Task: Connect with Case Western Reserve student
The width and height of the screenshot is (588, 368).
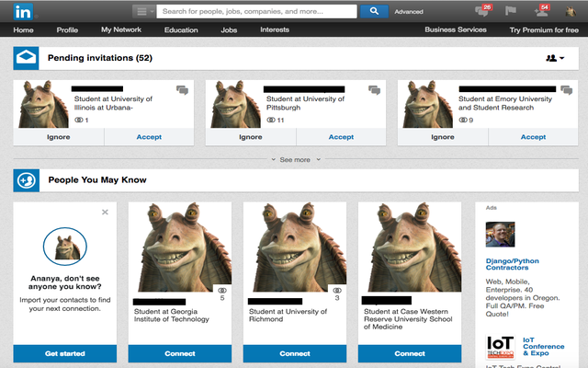Action: click(410, 353)
